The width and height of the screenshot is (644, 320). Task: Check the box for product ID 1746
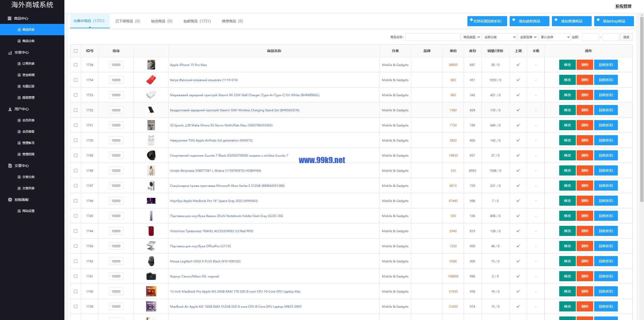[x=75, y=201]
